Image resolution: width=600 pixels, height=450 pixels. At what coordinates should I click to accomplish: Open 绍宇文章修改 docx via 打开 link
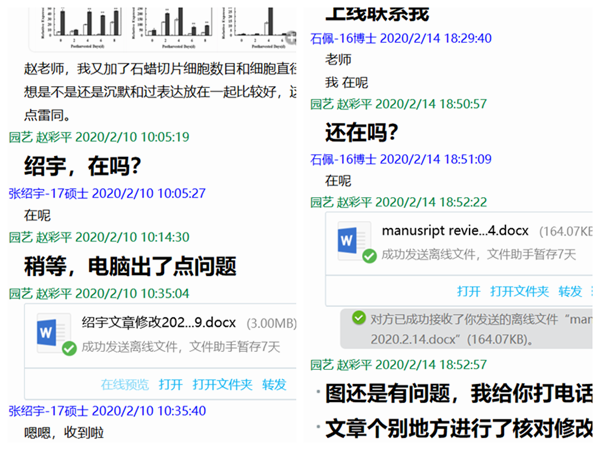[170, 384]
